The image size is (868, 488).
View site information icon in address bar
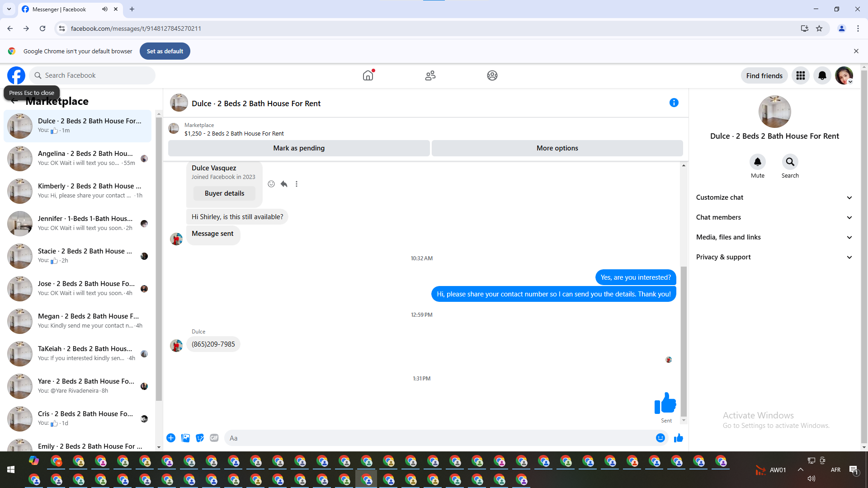coord(62,28)
